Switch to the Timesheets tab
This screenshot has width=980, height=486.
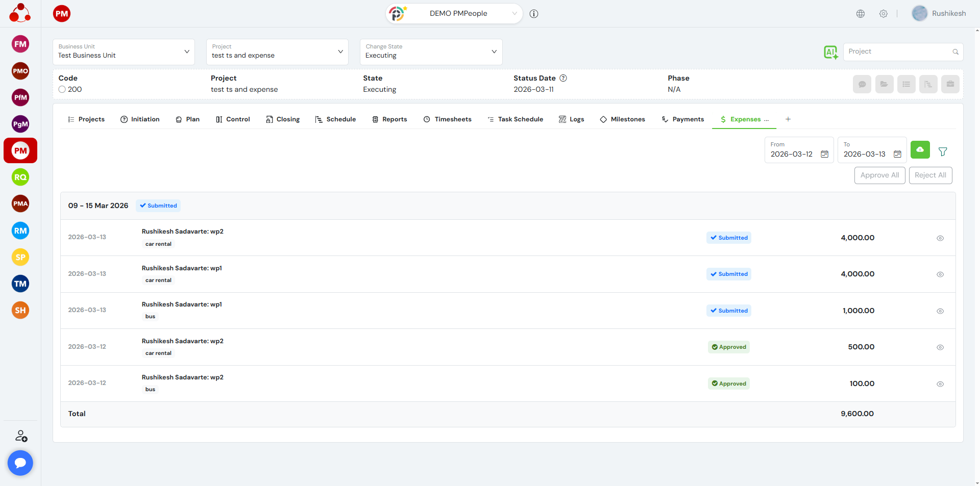coord(448,119)
